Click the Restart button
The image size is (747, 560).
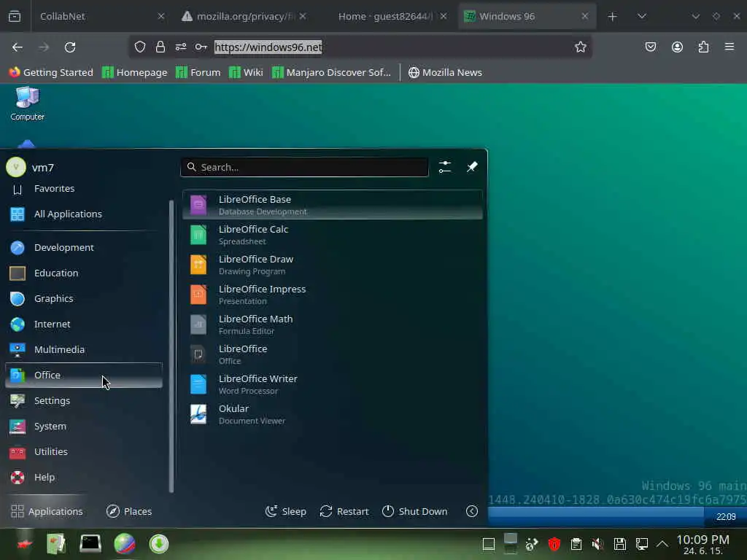pos(344,511)
